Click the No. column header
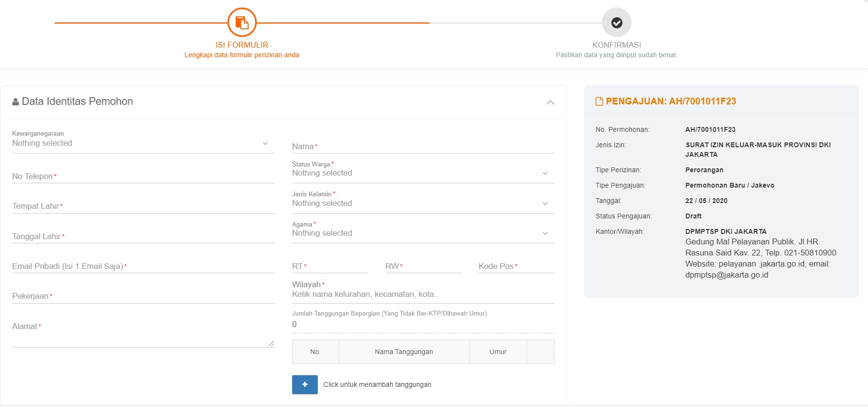 pos(315,352)
